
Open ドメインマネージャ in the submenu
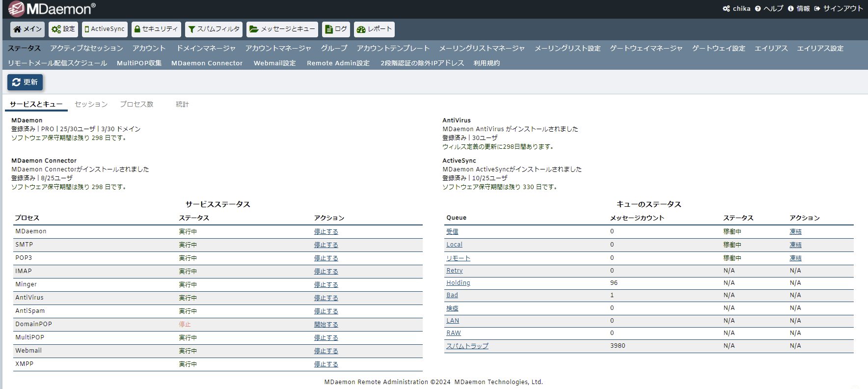(x=206, y=48)
